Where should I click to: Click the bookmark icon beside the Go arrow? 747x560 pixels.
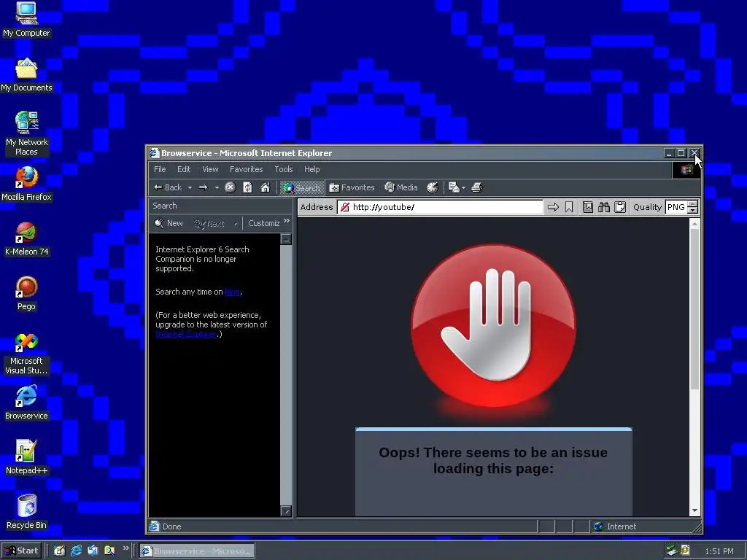(569, 207)
